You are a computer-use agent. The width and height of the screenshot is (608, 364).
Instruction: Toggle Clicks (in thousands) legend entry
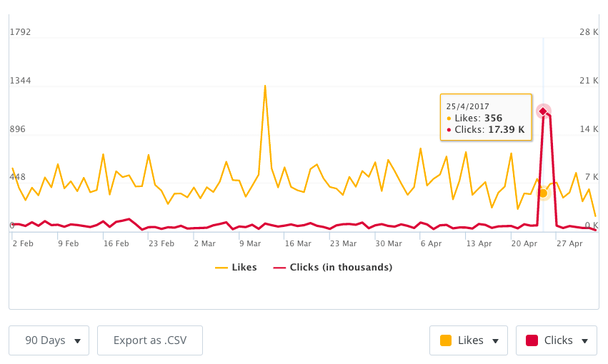pos(334,268)
